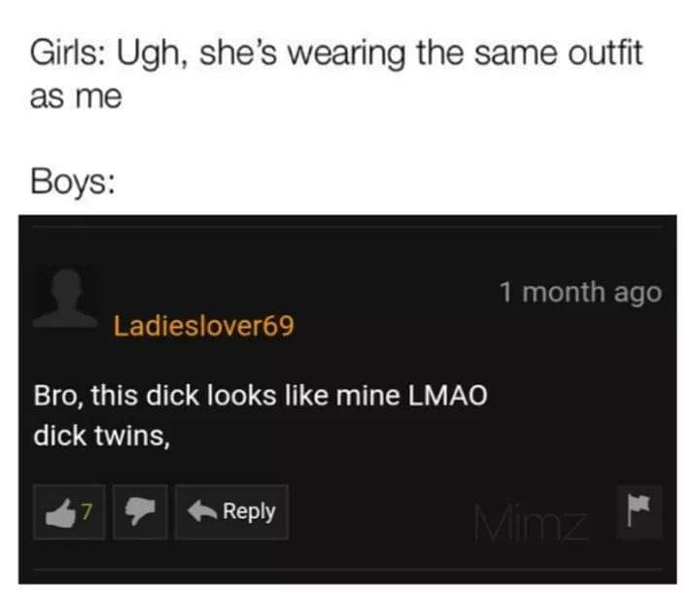Image resolution: width=700 pixels, height=605 pixels.
Task: Open the Ladieslover69 username profile link
Action: coord(203,326)
